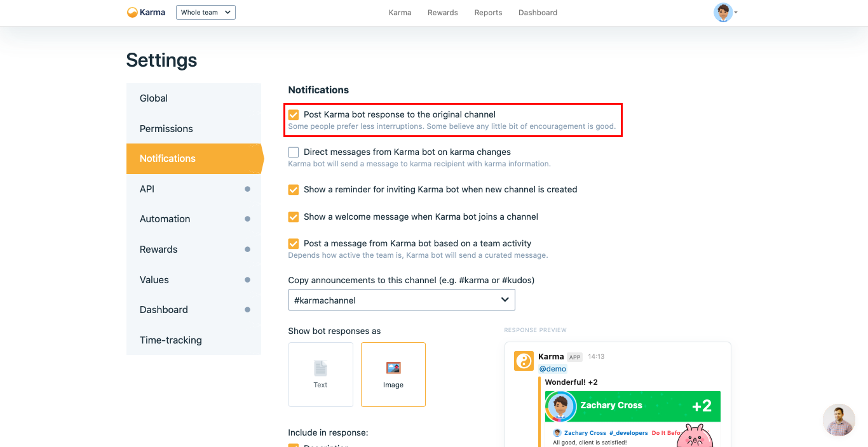
Task: Click the APP badge beside Karma
Action: click(574, 357)
